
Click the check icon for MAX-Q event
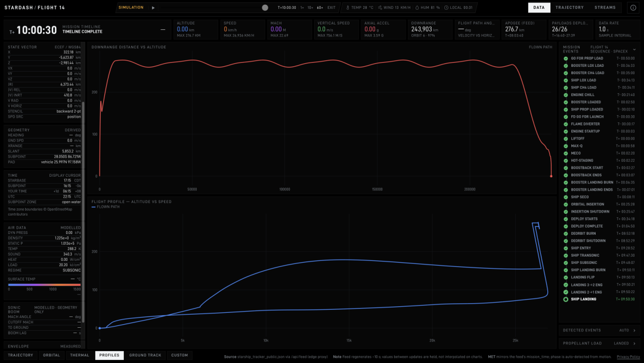coord(565,146)
